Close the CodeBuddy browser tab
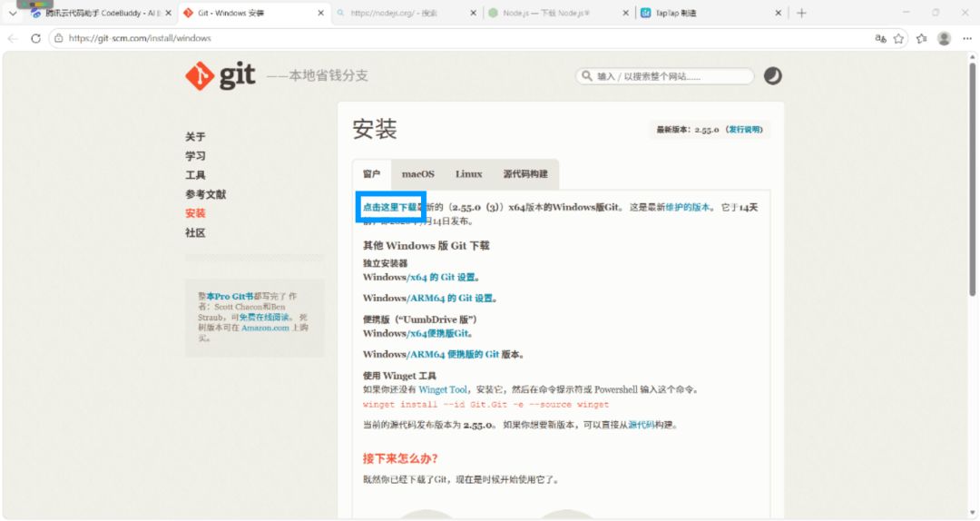Screen dimensions: 980x521 [x=168, y=13]
